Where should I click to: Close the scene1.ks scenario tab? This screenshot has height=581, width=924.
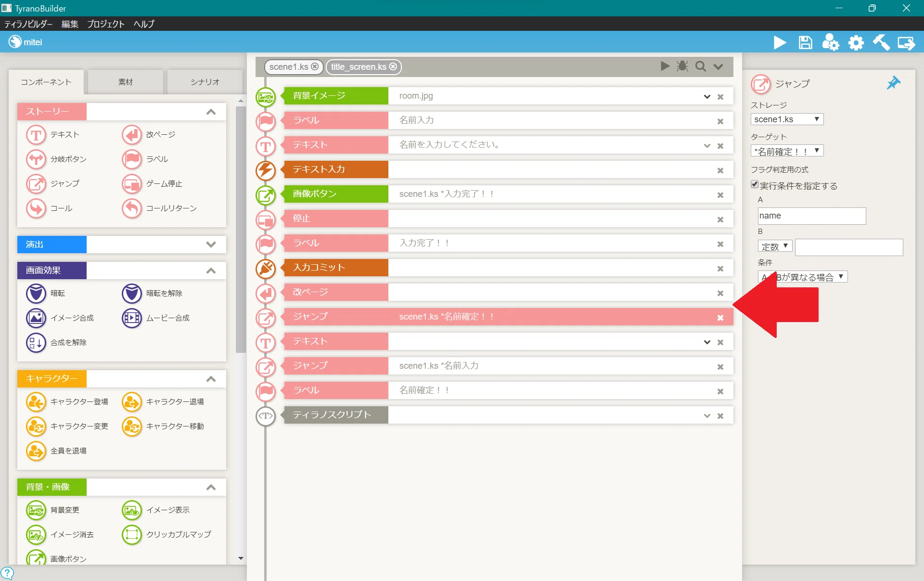315,66
